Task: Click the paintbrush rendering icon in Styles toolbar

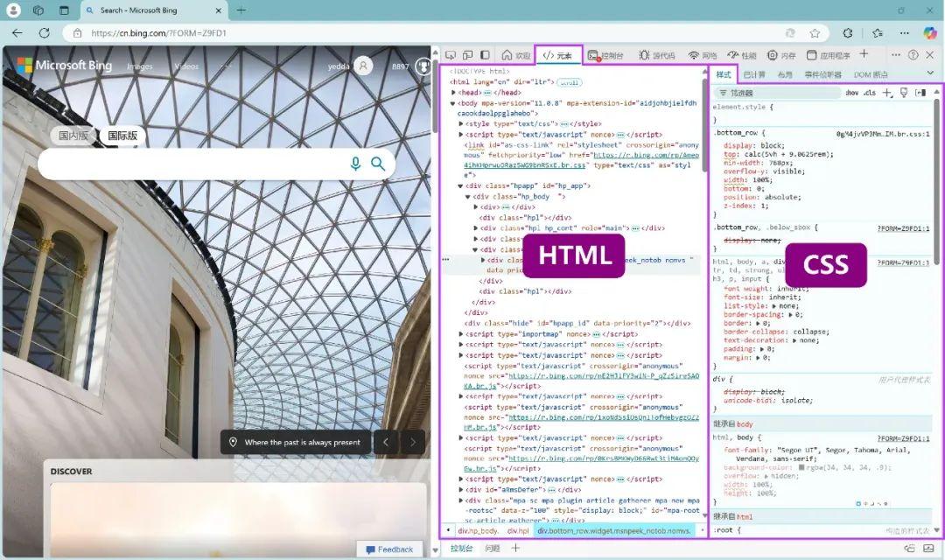Action: [903, 93]
